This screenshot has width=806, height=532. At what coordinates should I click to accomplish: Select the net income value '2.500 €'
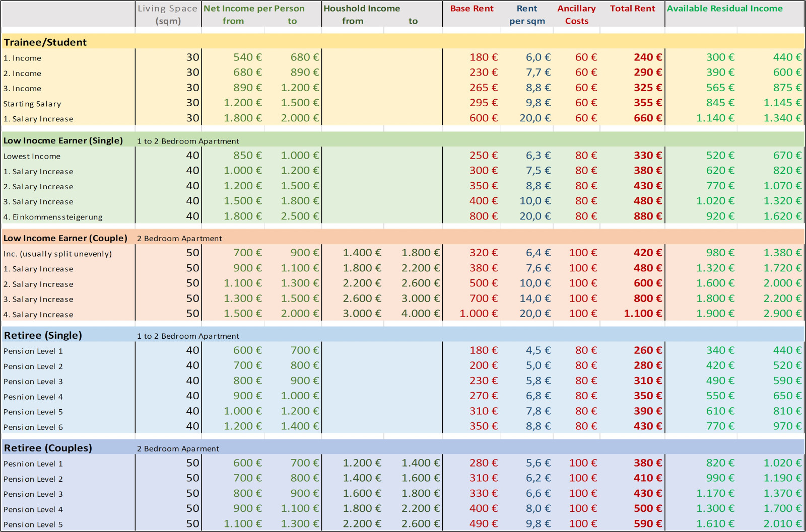(300, 216)
